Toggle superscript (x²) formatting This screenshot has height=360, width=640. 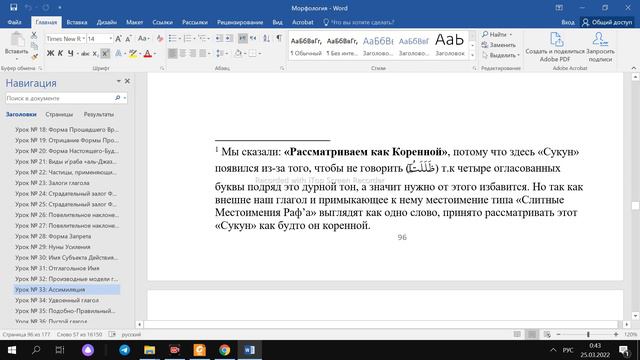tap(105, 53)
